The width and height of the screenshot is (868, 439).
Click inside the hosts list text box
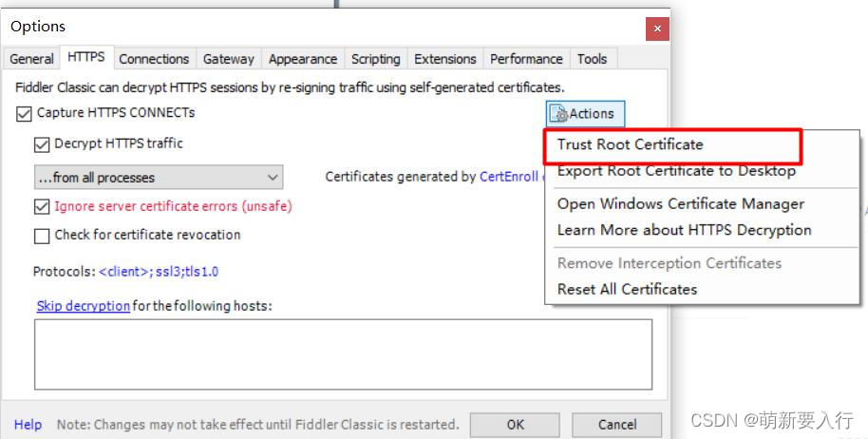coord(343,353)
